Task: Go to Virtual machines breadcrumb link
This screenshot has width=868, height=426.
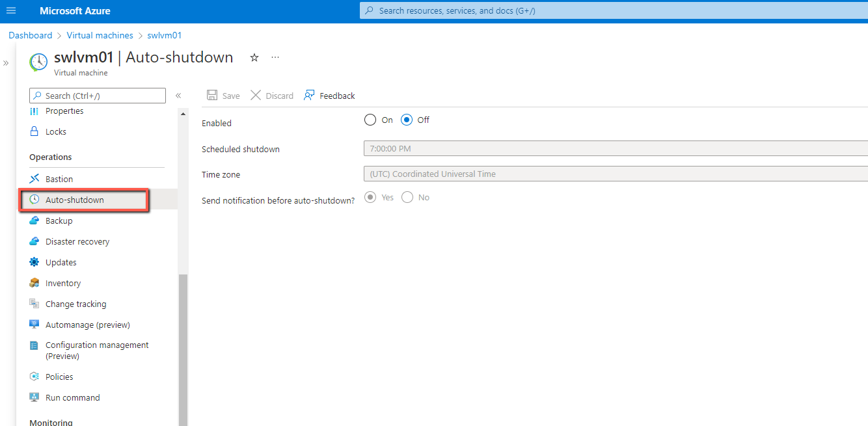Action: click(100, 35)
